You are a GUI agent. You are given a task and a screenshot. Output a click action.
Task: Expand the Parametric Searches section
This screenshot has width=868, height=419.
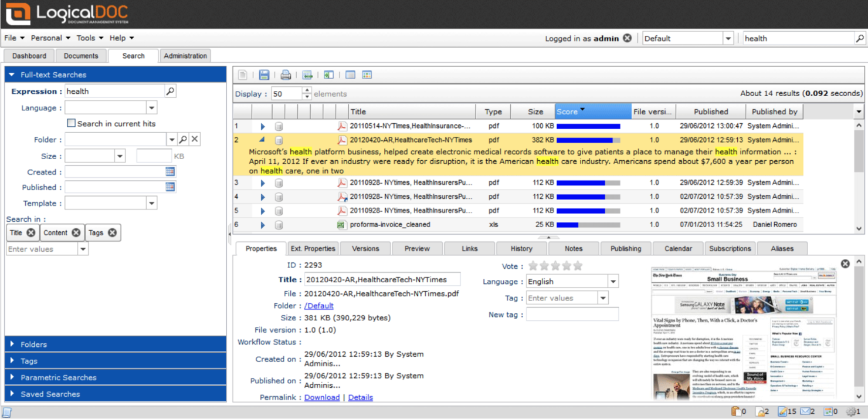pos(116,377)
